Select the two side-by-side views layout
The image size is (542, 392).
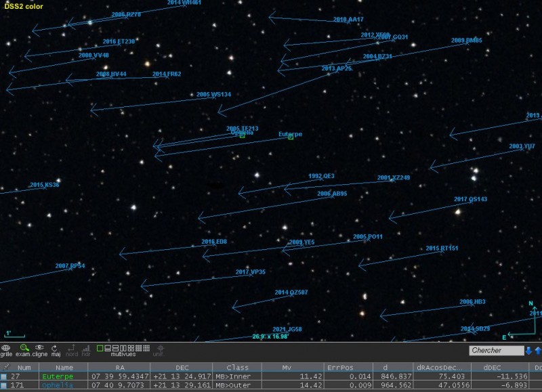point(123,348)
